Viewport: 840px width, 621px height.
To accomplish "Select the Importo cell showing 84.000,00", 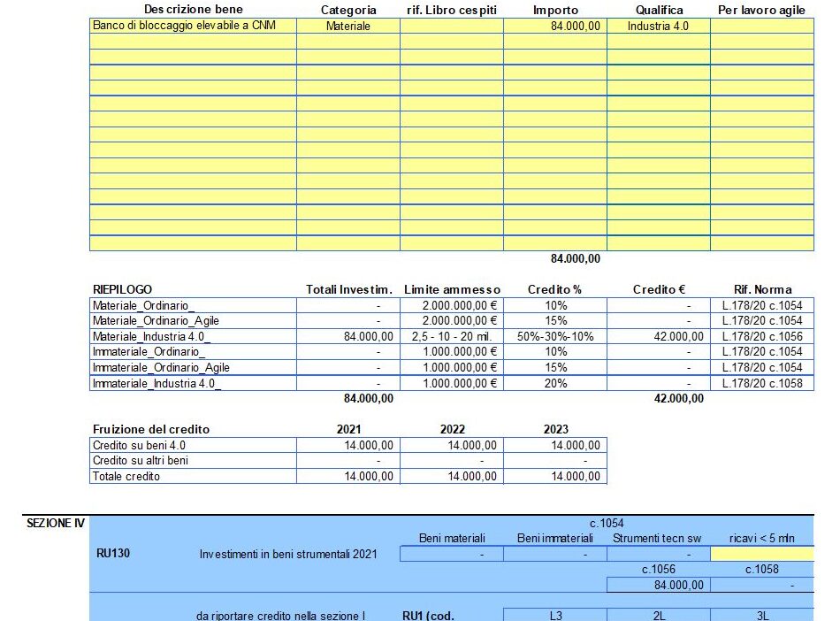I will pyautogui.click(x=555, y=26).
